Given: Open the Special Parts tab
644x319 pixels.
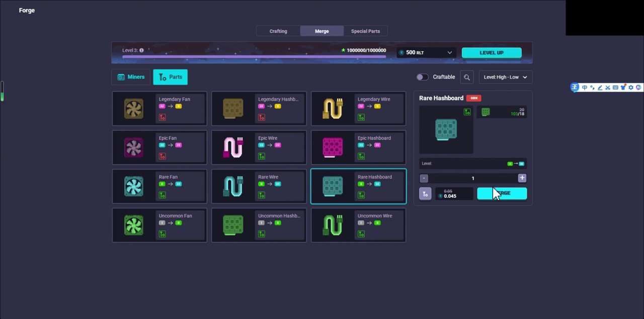Looking at the screenshot, I should (x=366, y=31).
